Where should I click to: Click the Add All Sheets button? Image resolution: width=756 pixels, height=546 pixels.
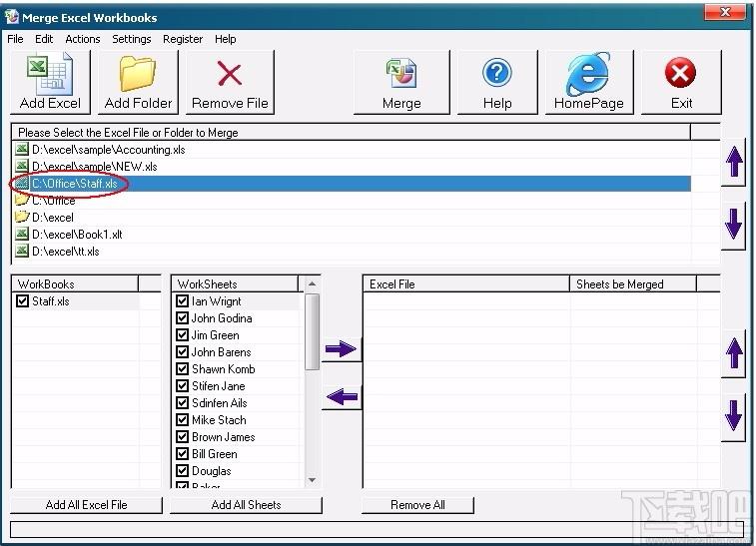click(x=246, y=504)
